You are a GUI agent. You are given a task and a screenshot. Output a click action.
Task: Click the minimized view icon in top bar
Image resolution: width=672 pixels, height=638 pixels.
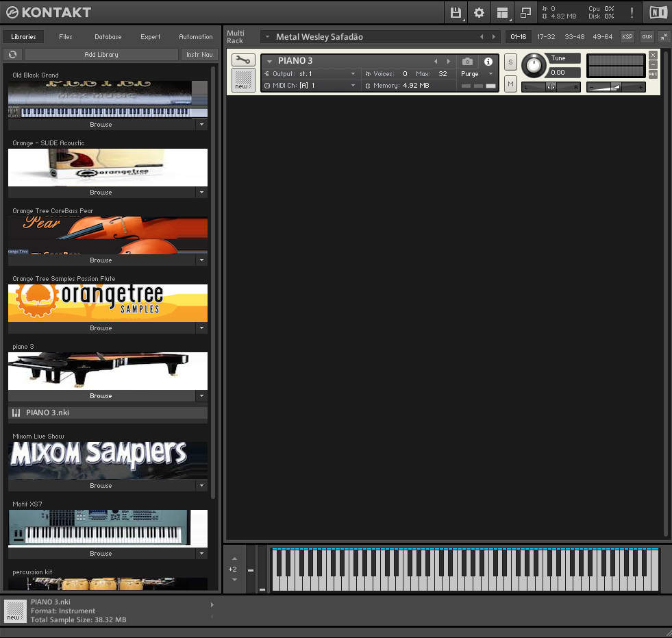click(x=525, y=12)
